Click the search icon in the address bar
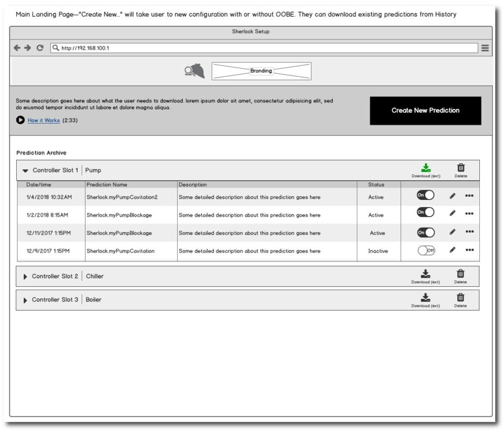 pos(56,48)
